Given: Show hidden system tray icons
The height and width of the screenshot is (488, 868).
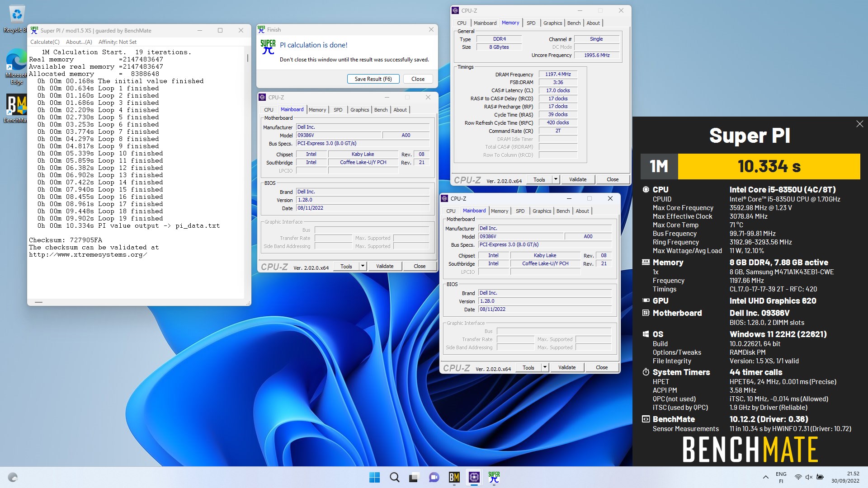Looking at the screenshot, I should point(765,477).
